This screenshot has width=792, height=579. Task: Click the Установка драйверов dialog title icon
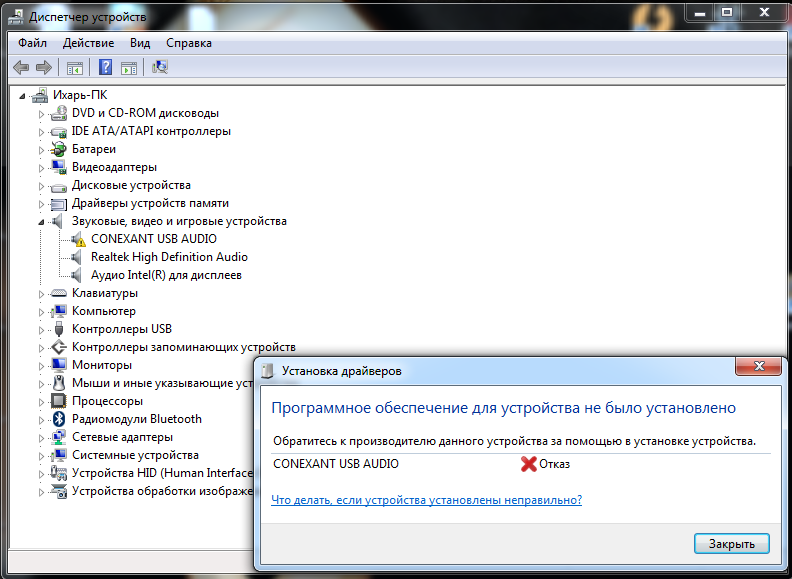(268, 371)
